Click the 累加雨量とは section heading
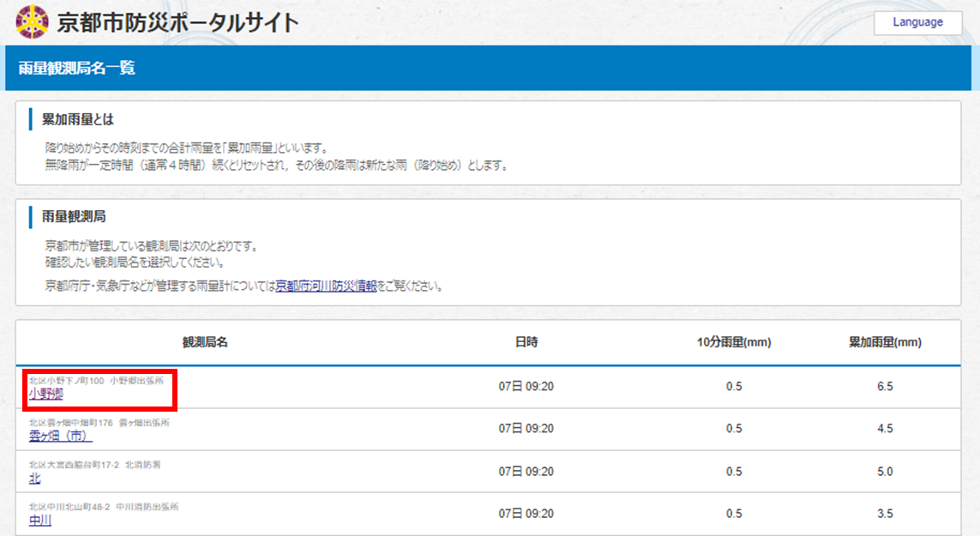Screen dimensions: 980x536 click(x=78, y=119)
